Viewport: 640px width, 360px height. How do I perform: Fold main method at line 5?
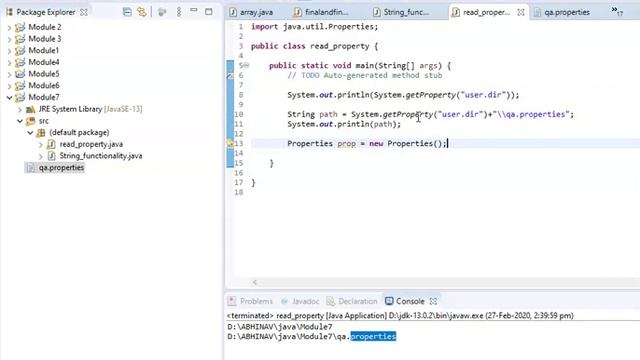(246, 66)
